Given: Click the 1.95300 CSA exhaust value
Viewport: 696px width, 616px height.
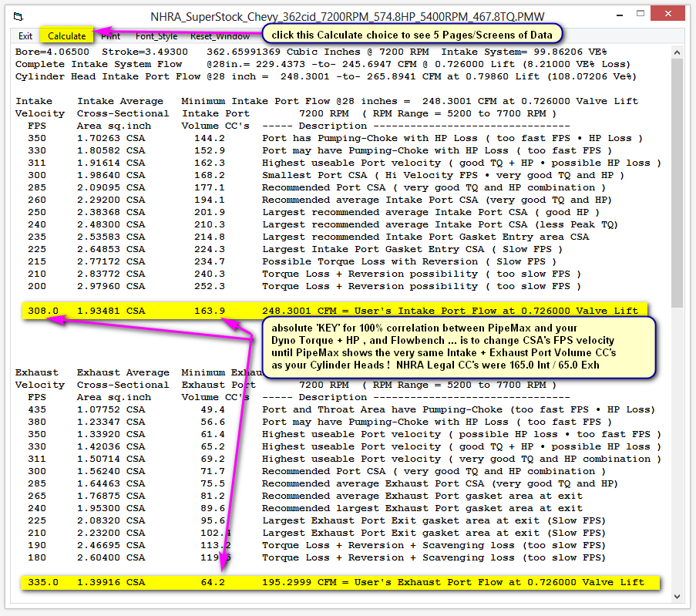Looking at the screenshot, I should [x=111, y=509].
